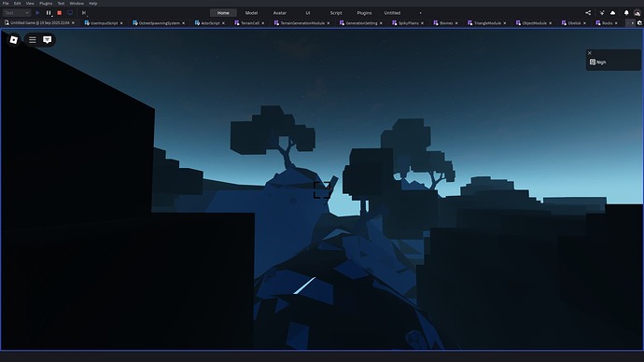Switch to the Model ribbon tab

[x=251, y=13]
